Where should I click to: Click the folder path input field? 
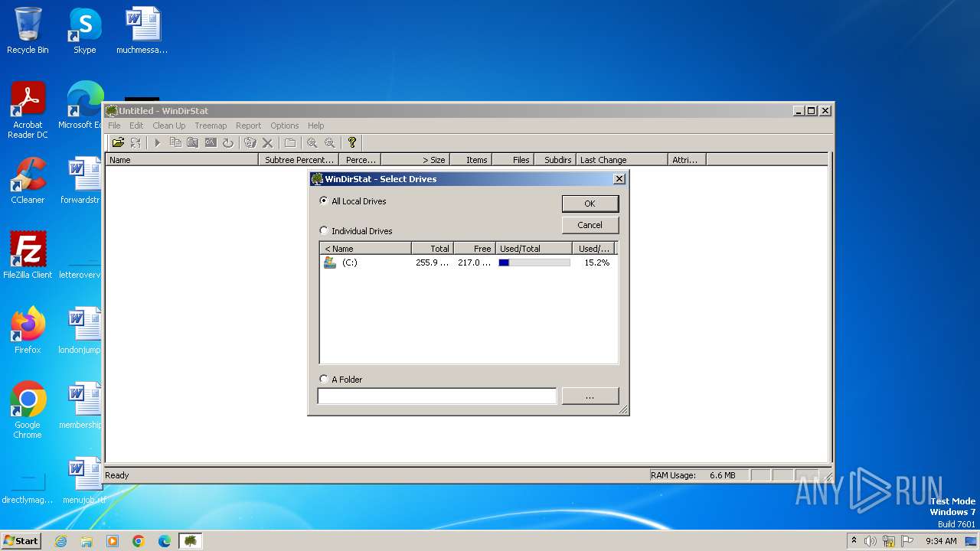pos(436,396)
